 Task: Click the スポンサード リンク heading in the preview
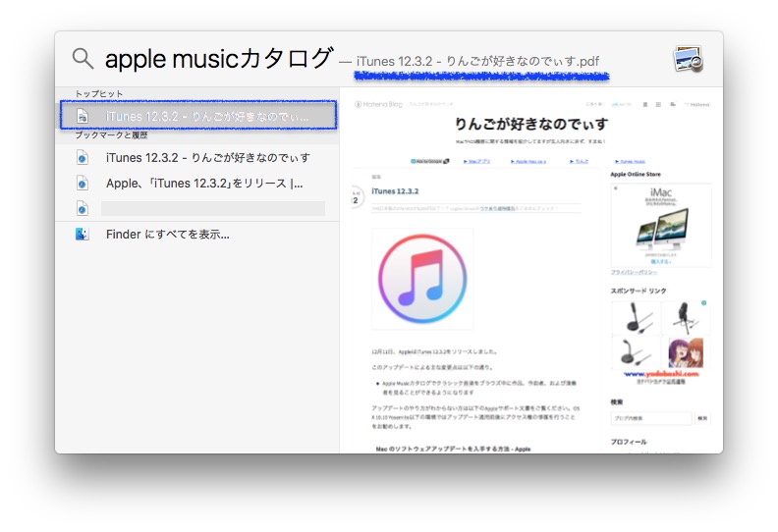tap(639, 292)
